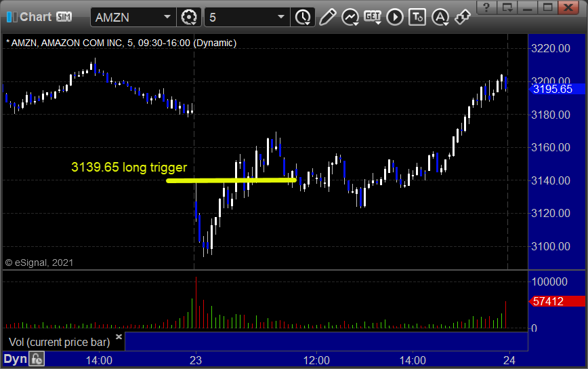Expand the interval 5 dropdown arrow

pyautogui.click(x=281, y=17)
